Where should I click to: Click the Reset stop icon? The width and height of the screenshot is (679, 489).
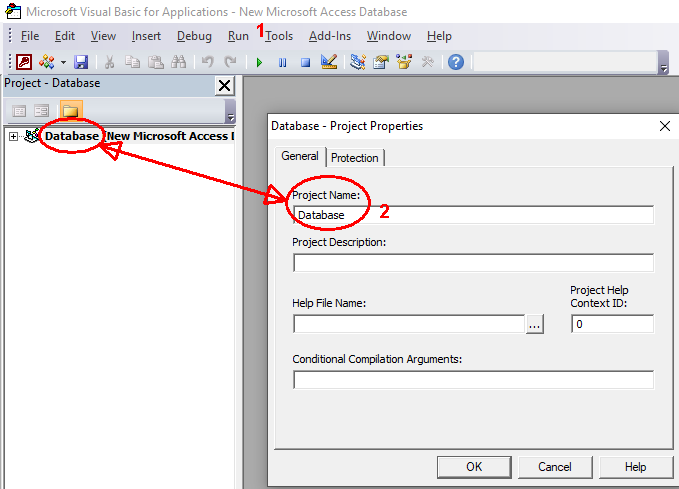coord(305,62)
